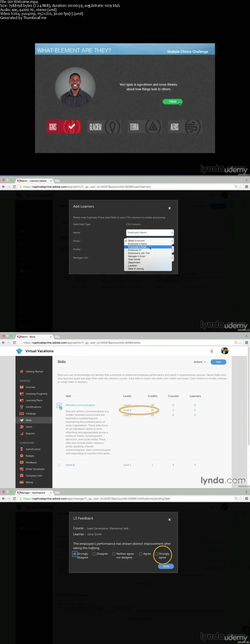Image resolution: width=250 pixels, height=644 pixels.
Task: Select the AERIS answer tile
Action: [185, 127]
